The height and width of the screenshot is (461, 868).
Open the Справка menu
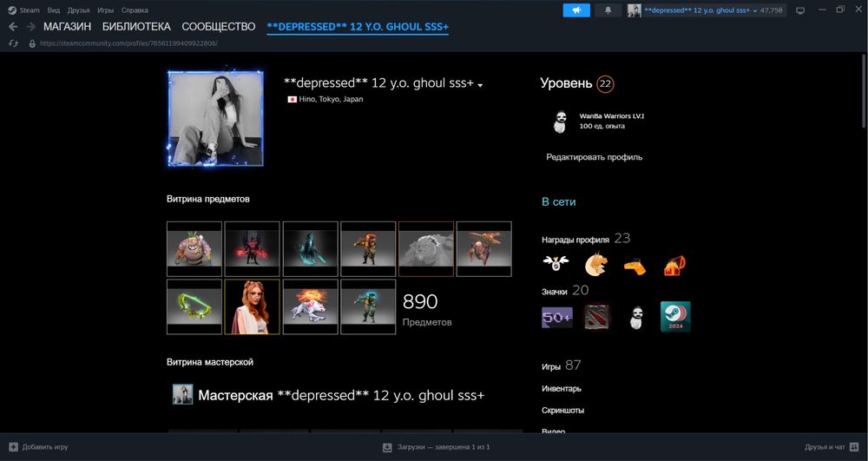135,10
